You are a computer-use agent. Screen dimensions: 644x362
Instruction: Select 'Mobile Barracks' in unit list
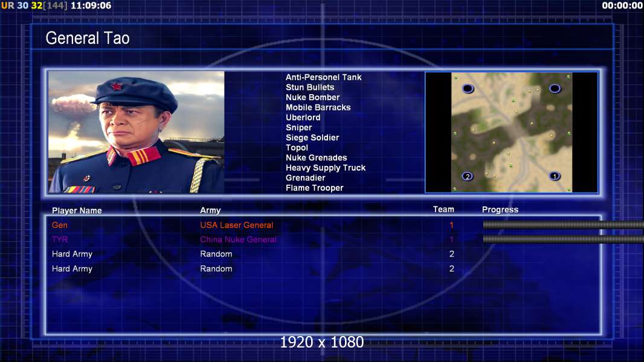click(318, 107)
